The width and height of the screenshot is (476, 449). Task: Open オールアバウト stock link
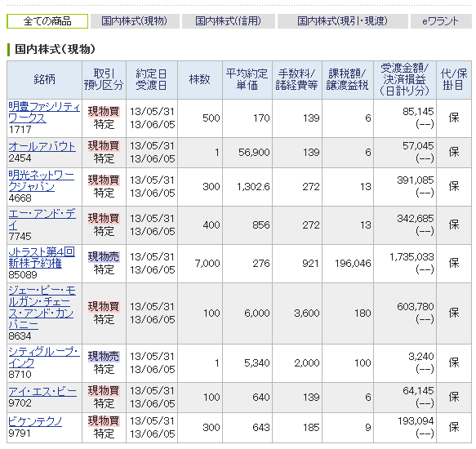coord(42,147)
